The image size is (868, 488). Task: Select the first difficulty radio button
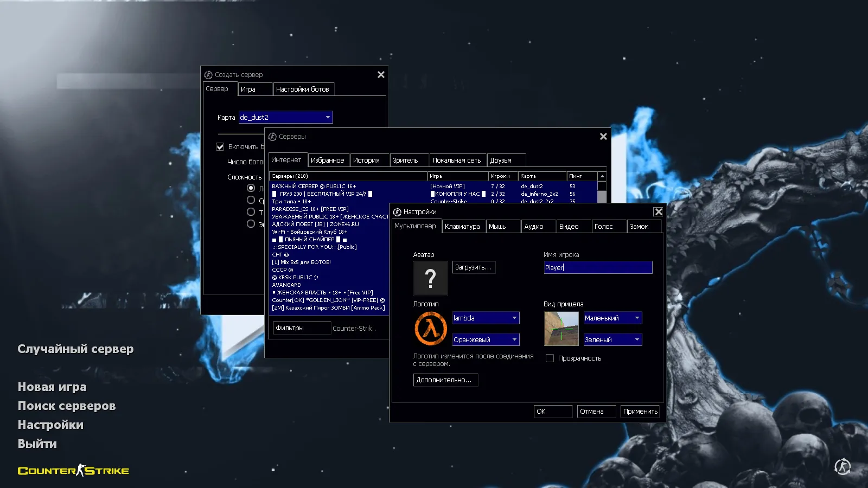[251, 188]
